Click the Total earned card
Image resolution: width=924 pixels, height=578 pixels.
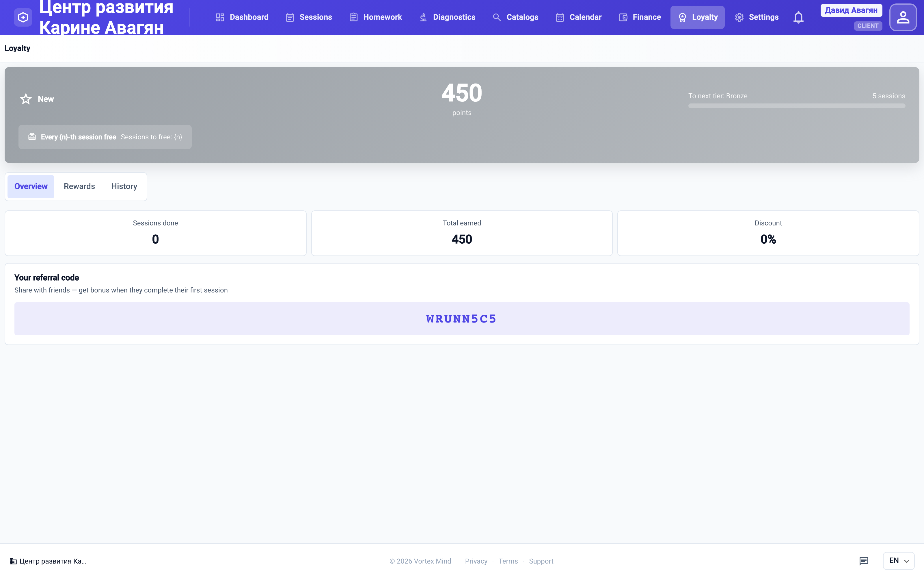point(462,233)
